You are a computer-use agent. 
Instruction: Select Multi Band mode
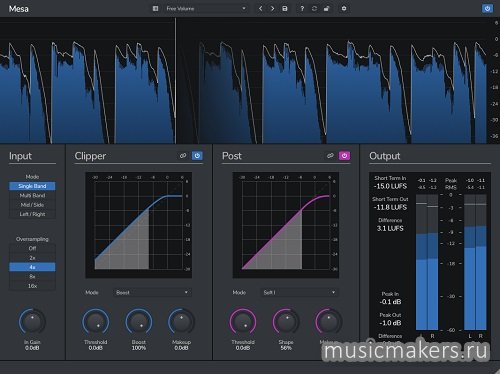(x=32, y=195)
